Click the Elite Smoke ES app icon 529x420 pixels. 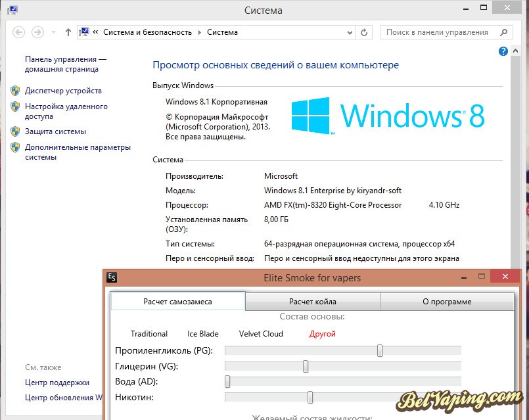112,277
